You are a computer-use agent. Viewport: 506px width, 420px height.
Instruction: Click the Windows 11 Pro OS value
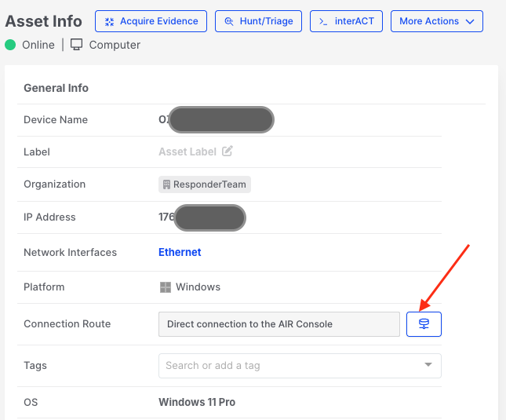pyautogui.click(x=197, y=402)
